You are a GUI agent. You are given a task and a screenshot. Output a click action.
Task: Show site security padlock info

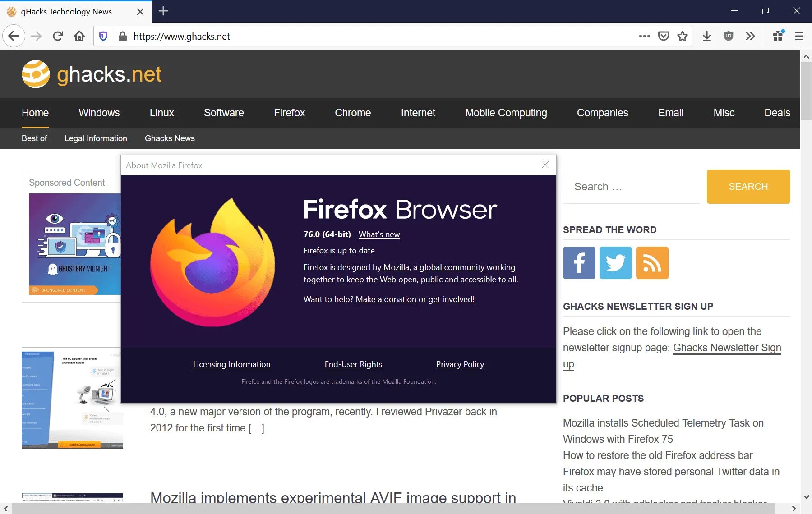[122, 36]
